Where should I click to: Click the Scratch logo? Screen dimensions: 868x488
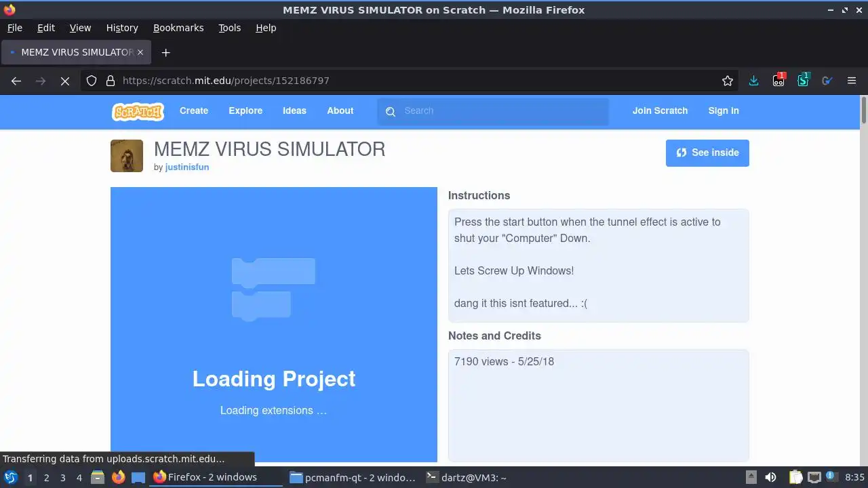click(138, 111)
